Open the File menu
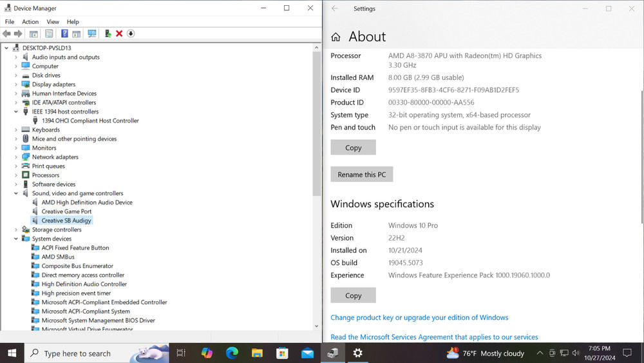The height and width of the screenshot is (363, 644). pyautogui.click(x=10, y=22)
